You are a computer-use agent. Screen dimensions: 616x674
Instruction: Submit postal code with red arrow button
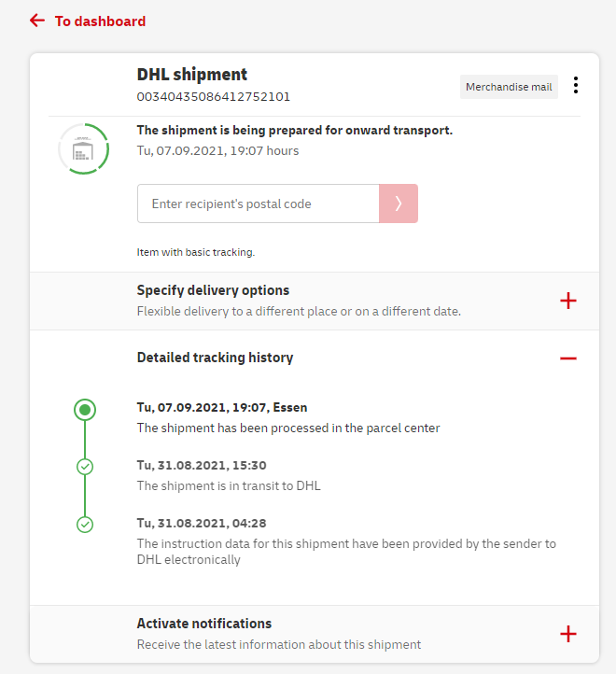click(x=399, y=204)
